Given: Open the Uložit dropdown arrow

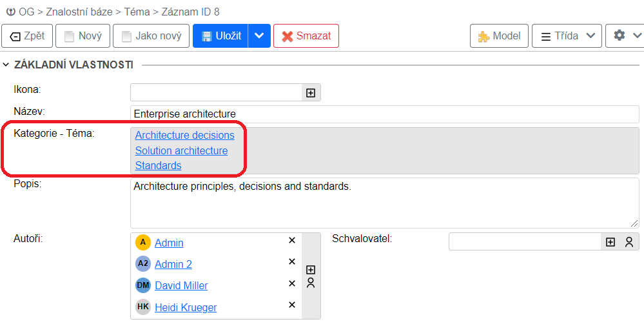Looking at the screenshot, I should [x=259, y=36].
